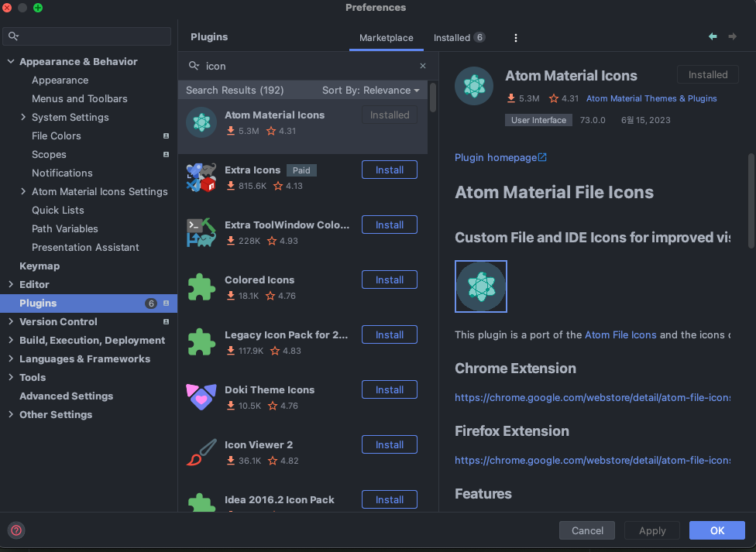
Task: Click the Colored Icons green puzzle icon
Action: pos(201,287)
